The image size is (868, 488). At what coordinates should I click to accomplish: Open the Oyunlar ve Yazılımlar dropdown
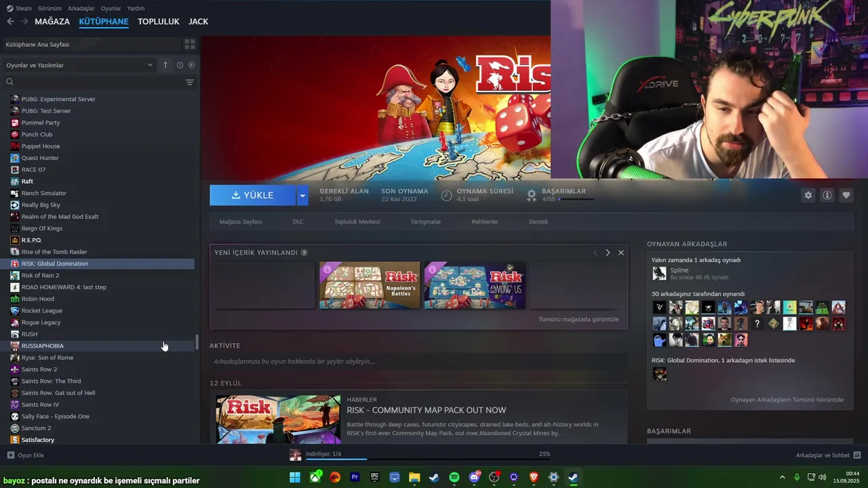click(80, 65)
